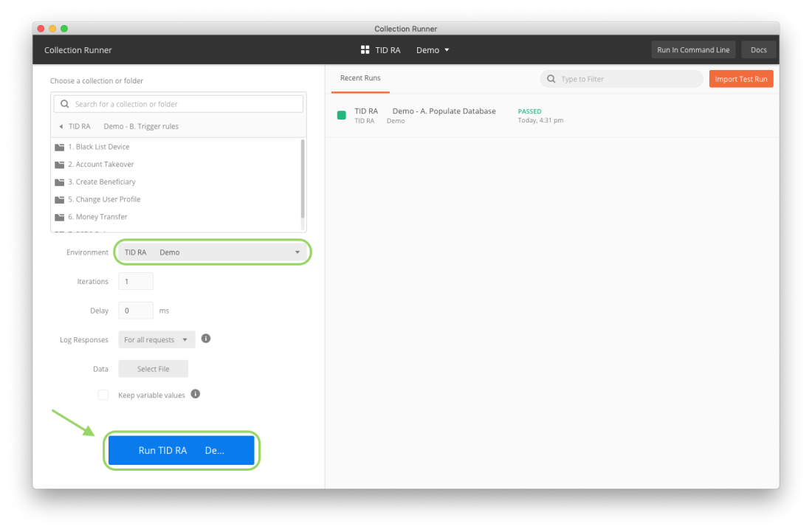Open the Populate Database recent run entry
This screenshot has width=812, height=532.
click(x=552, y=115)
